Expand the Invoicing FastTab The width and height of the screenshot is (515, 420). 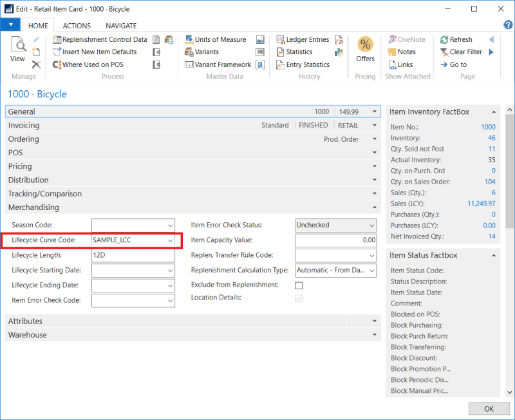point(374,126)
